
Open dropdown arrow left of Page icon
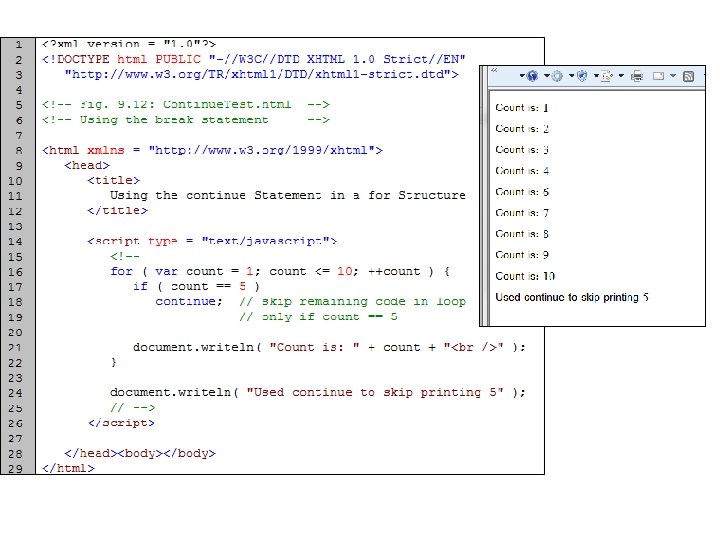coord(596,76)
